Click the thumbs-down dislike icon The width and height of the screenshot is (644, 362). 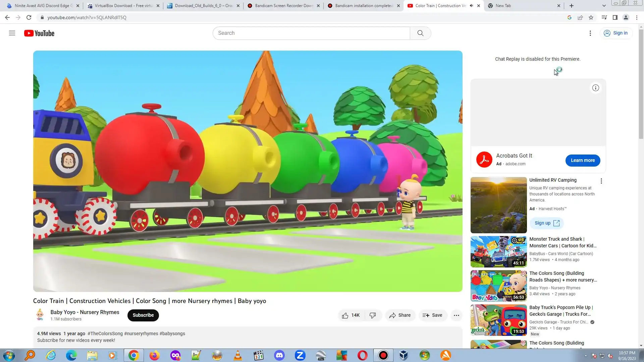tap(373, 315)
